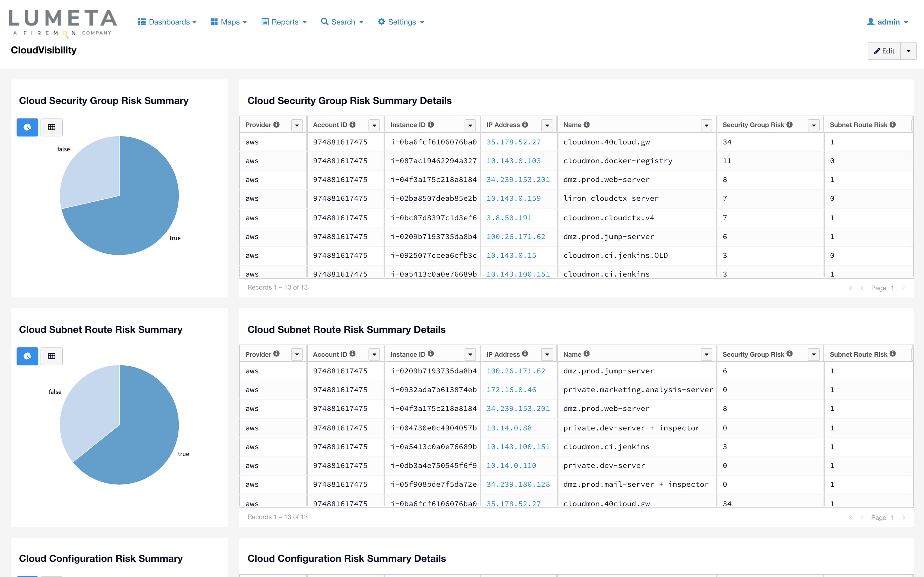The image size is (924, 577).
Task: Click the info icon beside Security Group Risk header
Action: 789,124
